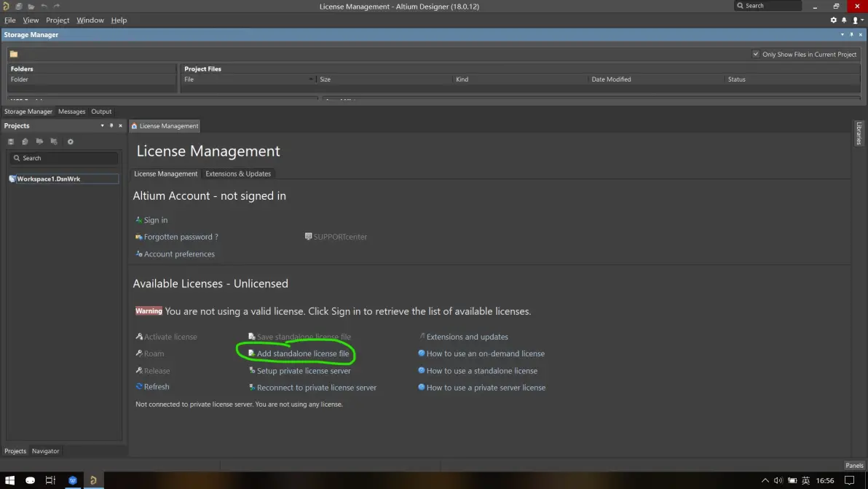Open Task View on the taskbar

pos(50,480)
